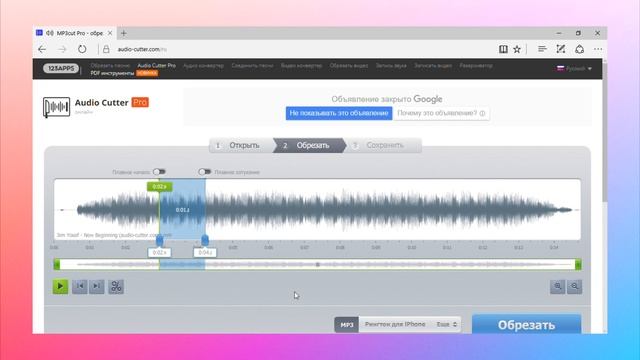The width and height of the screenshot is (640, 360).
Task: Toggle the fade out switch
Action: [x=204, y=172]
